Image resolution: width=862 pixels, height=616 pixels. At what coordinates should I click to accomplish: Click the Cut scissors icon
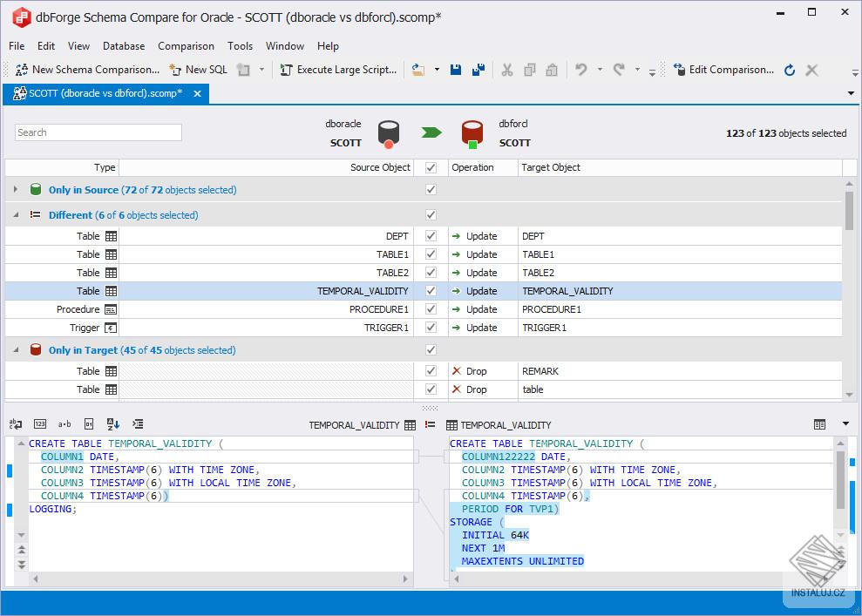tap(507, 70)
